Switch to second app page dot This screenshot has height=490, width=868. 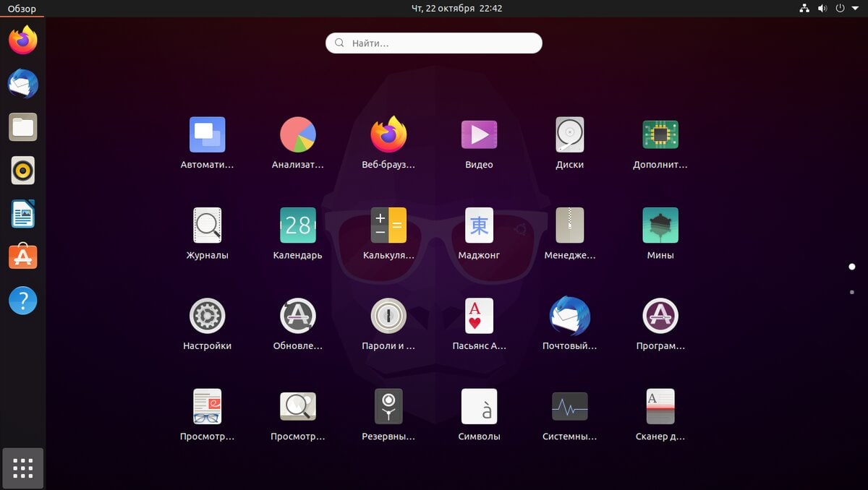click(x=852, y=292)
